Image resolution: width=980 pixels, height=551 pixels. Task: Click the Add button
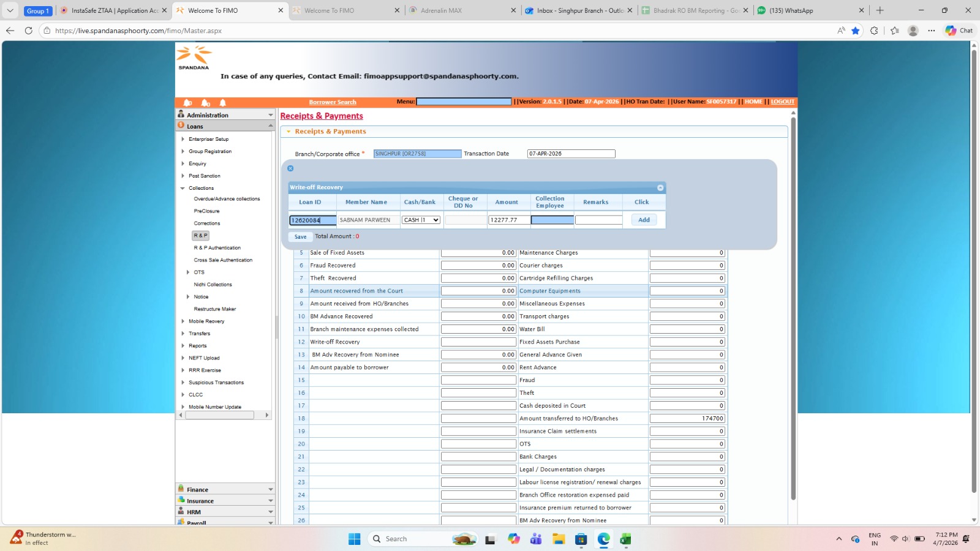tap(644, 220)
